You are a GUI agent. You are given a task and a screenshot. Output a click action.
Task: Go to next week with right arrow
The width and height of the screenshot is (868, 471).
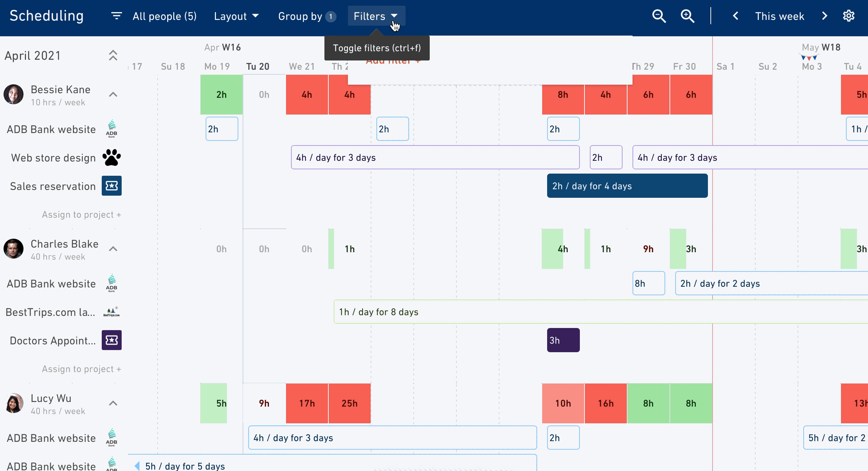click(x=825, y=16)
